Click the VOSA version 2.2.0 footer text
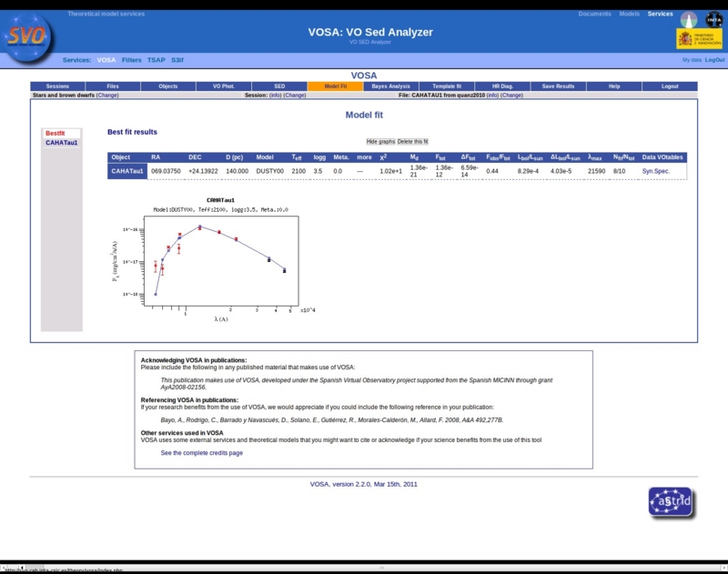The height and width of the screenshot is (574, 728). [x=363, y=484]
